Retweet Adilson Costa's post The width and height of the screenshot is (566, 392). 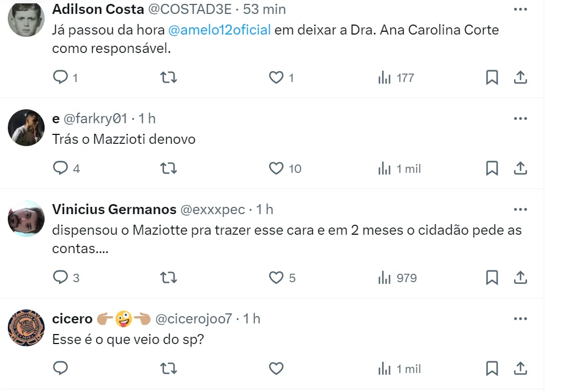point(168,78)
